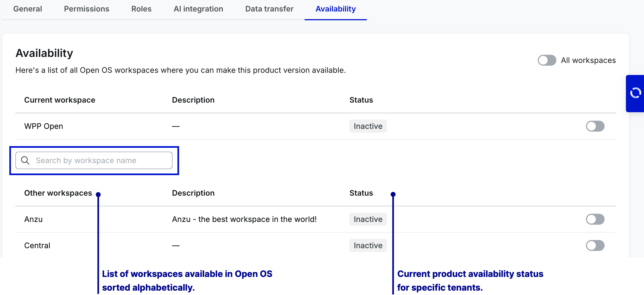Click the Availability tab
644x295 pixels.
pos(335,9)
